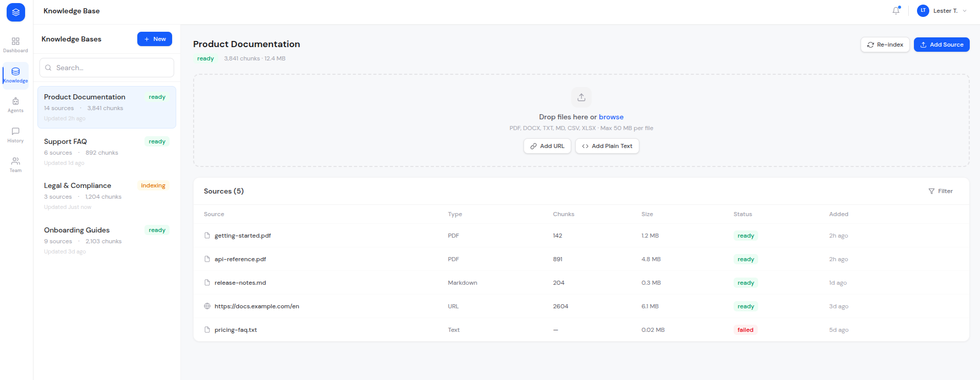
Task: Expand the Lester T. account menu chevron
Action: (965, 11)
